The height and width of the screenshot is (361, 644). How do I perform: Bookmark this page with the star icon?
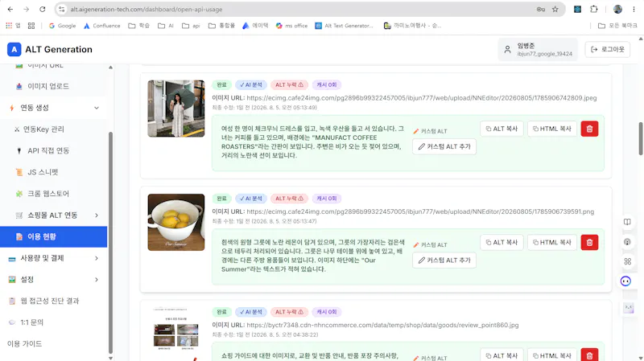pos(555,9)
